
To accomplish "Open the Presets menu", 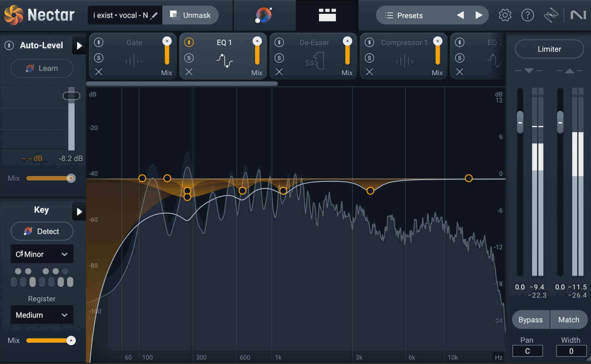I will point(410,15).
